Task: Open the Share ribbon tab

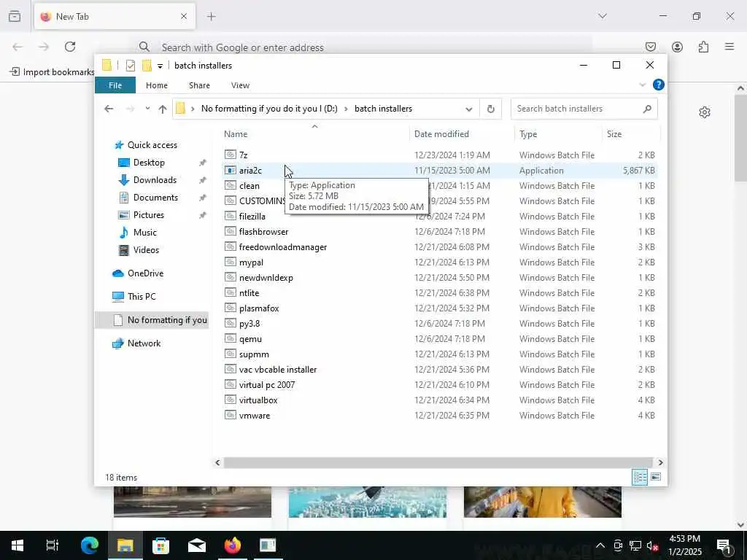Action: click(x=199, y=85)
